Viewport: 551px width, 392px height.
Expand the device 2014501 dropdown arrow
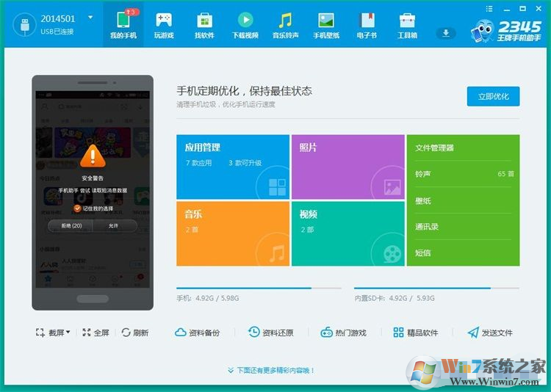90,17
